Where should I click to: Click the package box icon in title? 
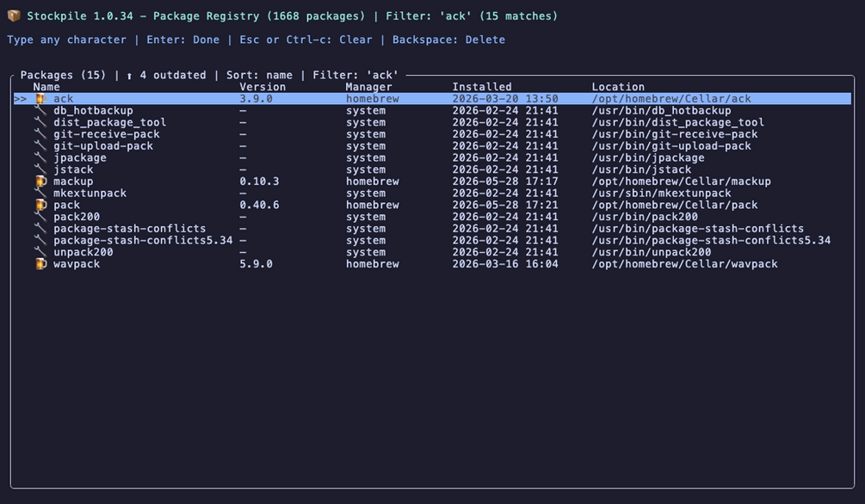click(x=14, y=16)
